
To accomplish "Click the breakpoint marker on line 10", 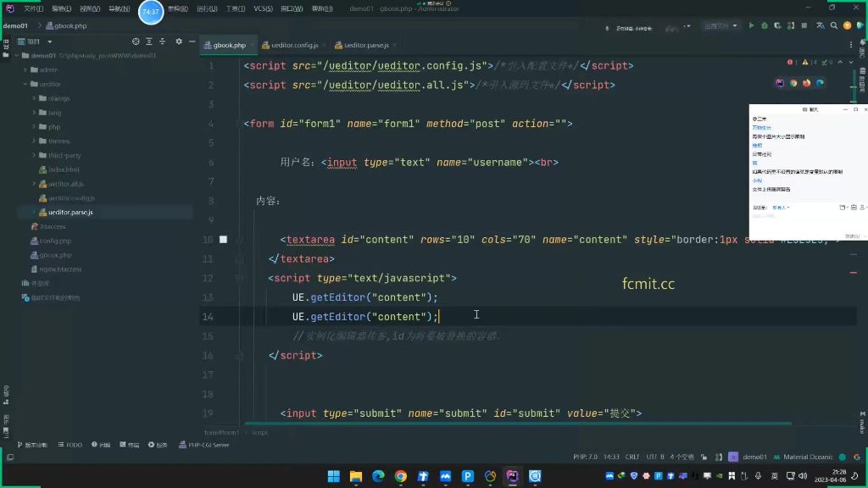I will (x=223, y=240).
